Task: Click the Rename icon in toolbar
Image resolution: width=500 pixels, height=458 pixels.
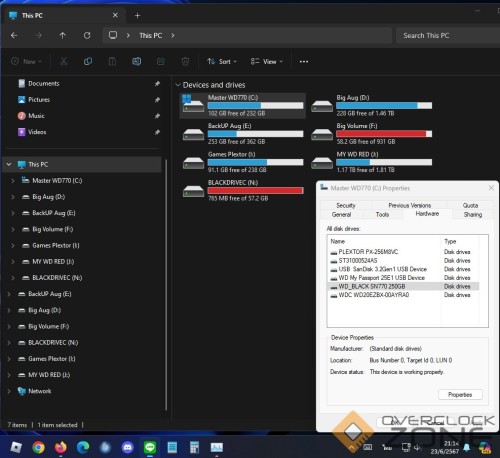Action: pyautogui.click(x=136, y=62)
